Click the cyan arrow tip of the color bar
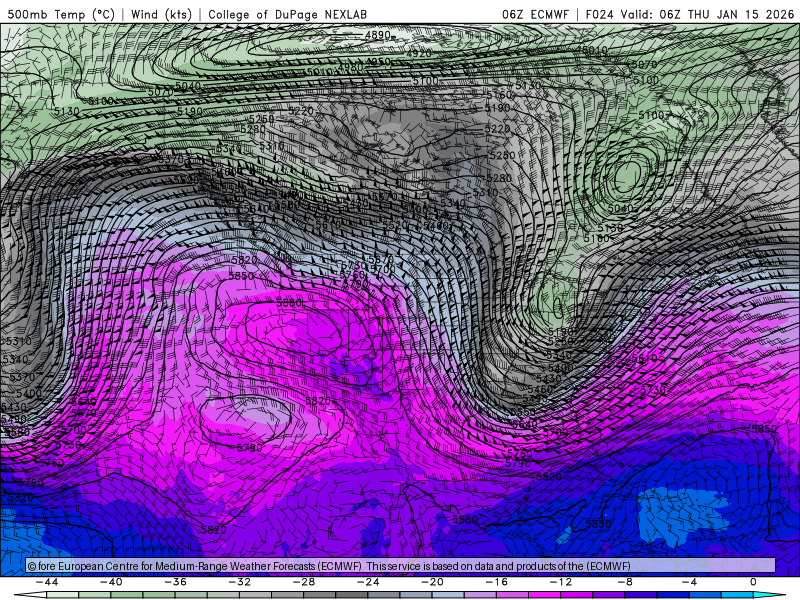The height and width of the screenshot is (600, 800). point(770,595)
